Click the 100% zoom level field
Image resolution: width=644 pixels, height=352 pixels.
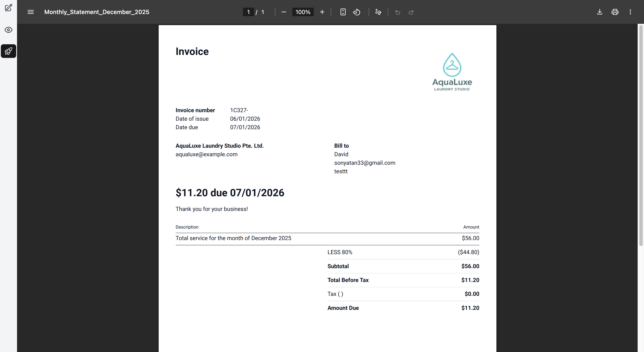point(302,12)
